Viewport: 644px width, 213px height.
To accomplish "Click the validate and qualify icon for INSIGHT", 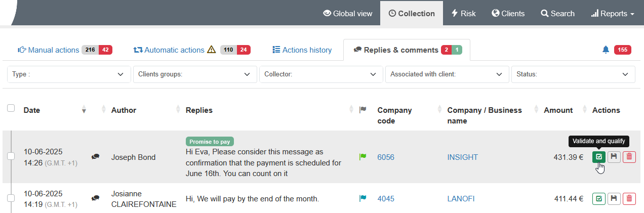I will [x=599, y=157].
